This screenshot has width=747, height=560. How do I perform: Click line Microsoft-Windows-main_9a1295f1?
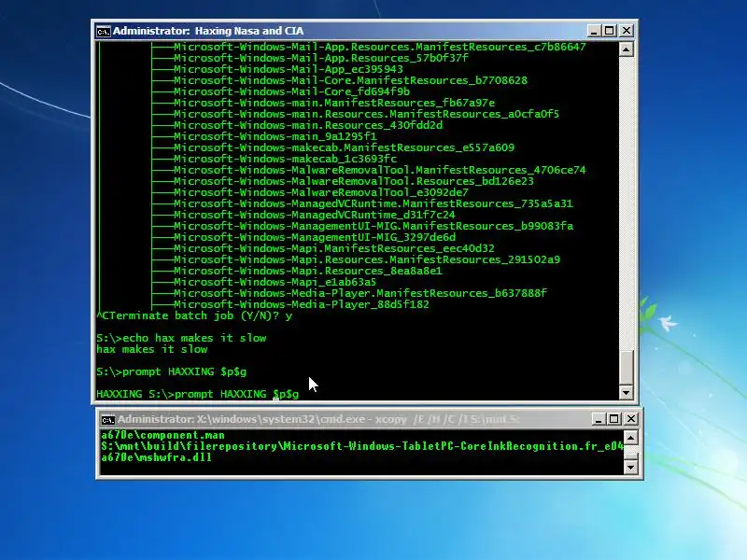(x=275, y=136)
